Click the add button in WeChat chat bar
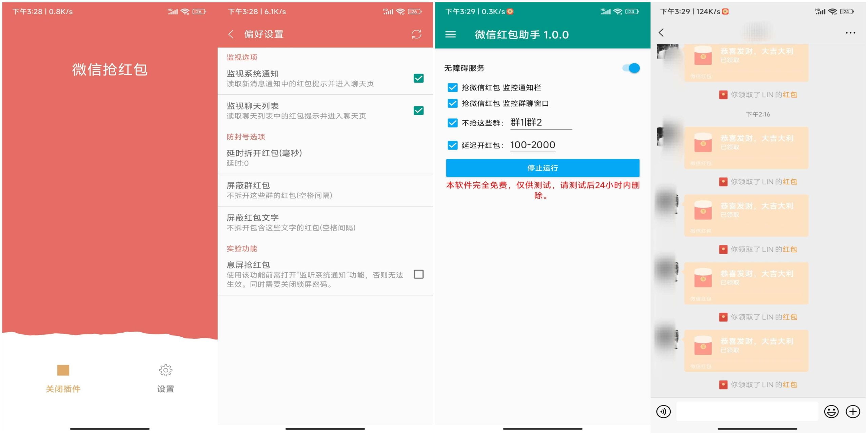This screenshot has height=435, width=868. coord(855,413)
